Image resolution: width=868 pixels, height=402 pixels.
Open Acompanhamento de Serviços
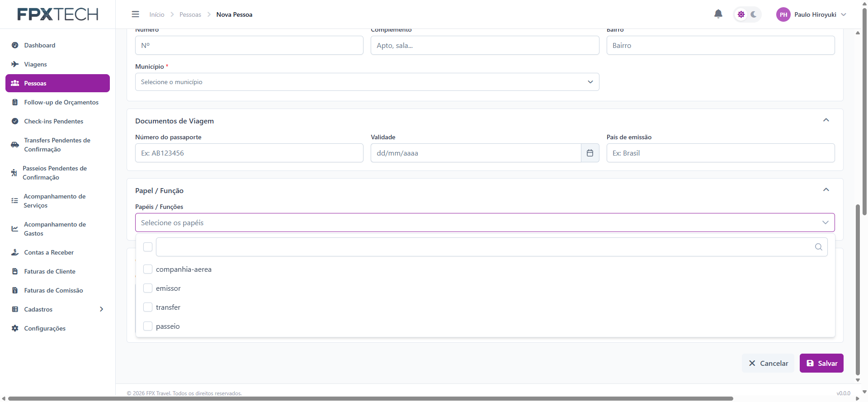tap(57, 201)
